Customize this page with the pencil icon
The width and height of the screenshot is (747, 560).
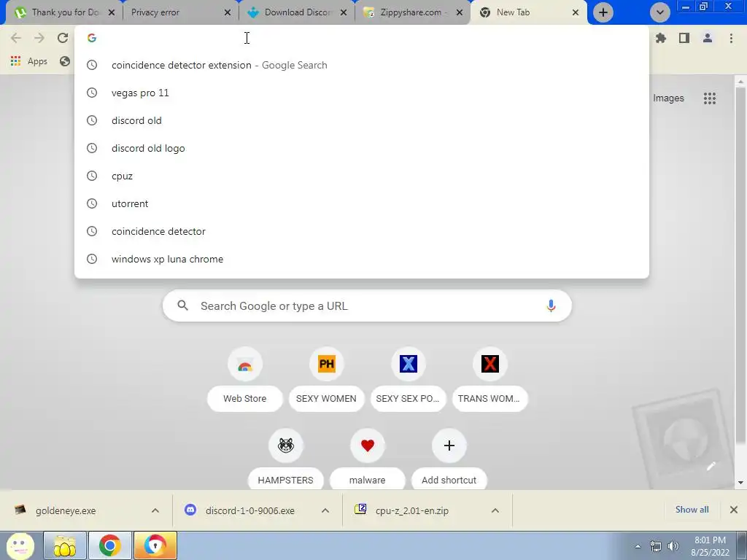[711, 466]
